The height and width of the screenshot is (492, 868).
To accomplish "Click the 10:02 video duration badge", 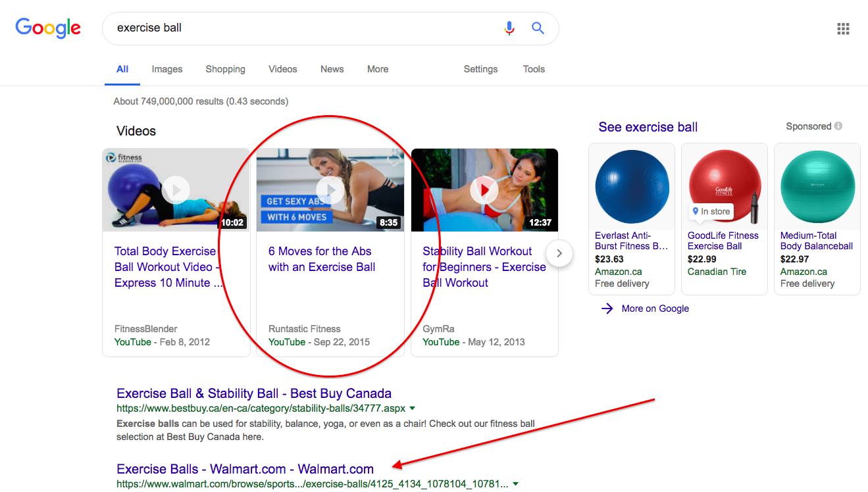I will pyautogui.click(x=232, y=223).
